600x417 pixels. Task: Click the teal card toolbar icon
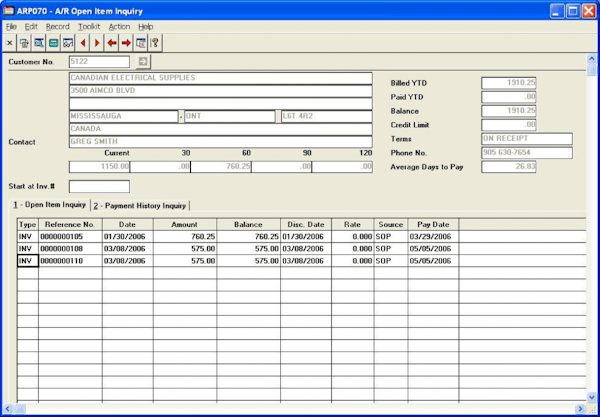(54, 43)
